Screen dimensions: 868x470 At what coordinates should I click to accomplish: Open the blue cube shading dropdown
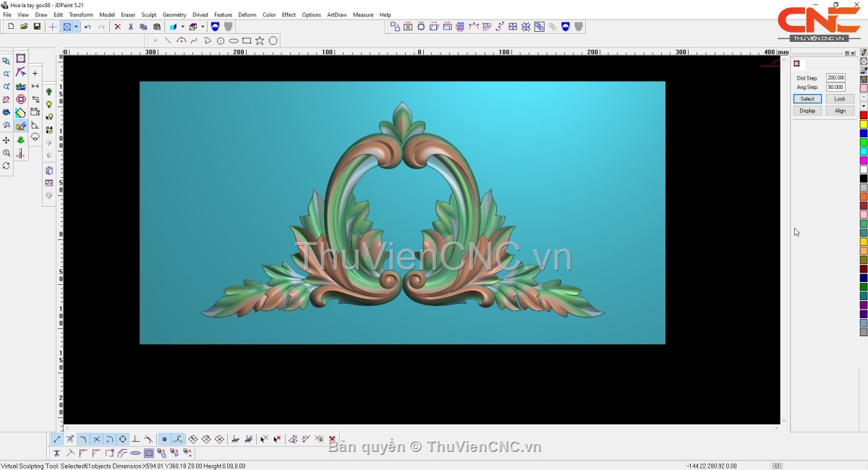[x=182, y=27]
